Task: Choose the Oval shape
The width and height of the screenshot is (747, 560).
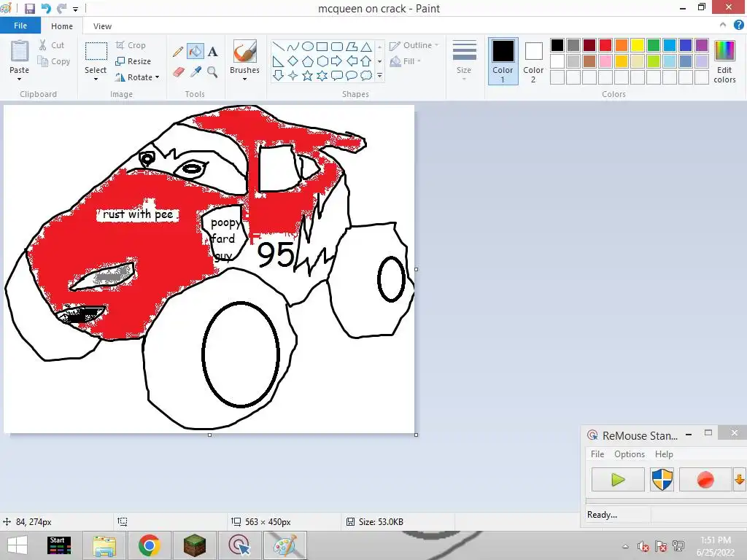Action: pos(308,46)
